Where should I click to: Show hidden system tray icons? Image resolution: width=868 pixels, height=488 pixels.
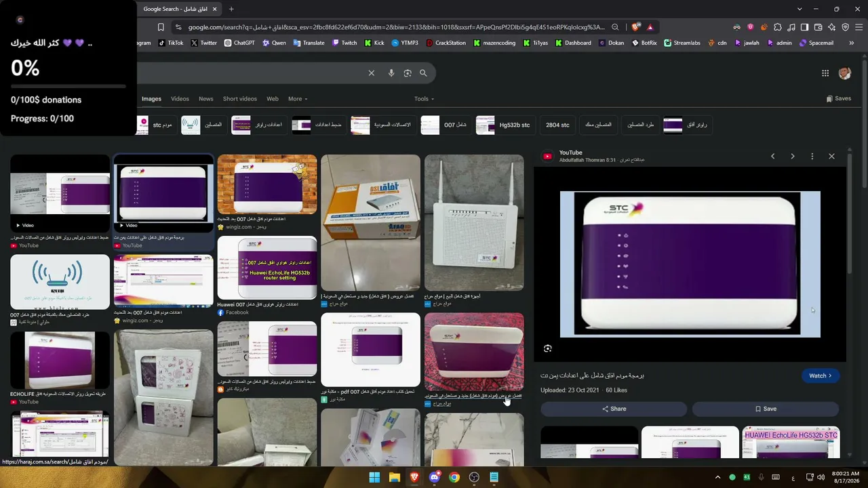pyautogui.click(x=717, y=477)
